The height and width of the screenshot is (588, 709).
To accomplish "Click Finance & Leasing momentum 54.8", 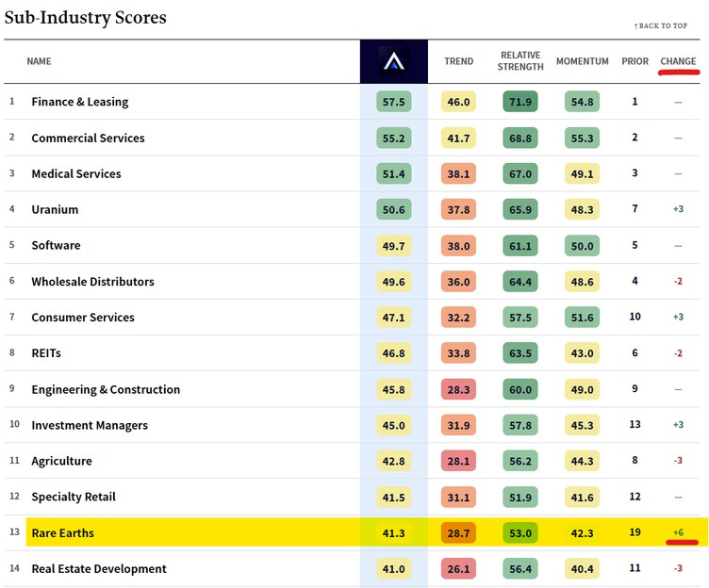I will pos(582,102).
